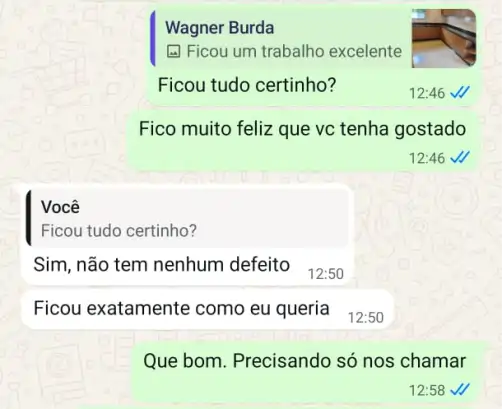Click the sender name 'Wagner Burda'
The height and width of the screenshot is (409, 502).
[x=220, y=28]
